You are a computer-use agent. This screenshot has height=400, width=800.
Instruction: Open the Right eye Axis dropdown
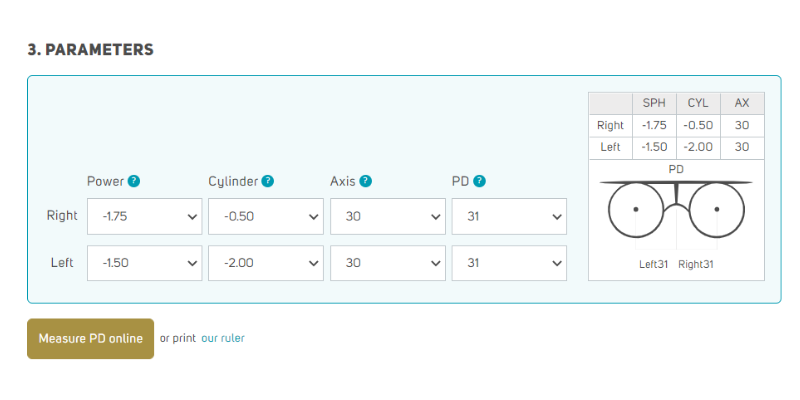[x=388, y=216]
